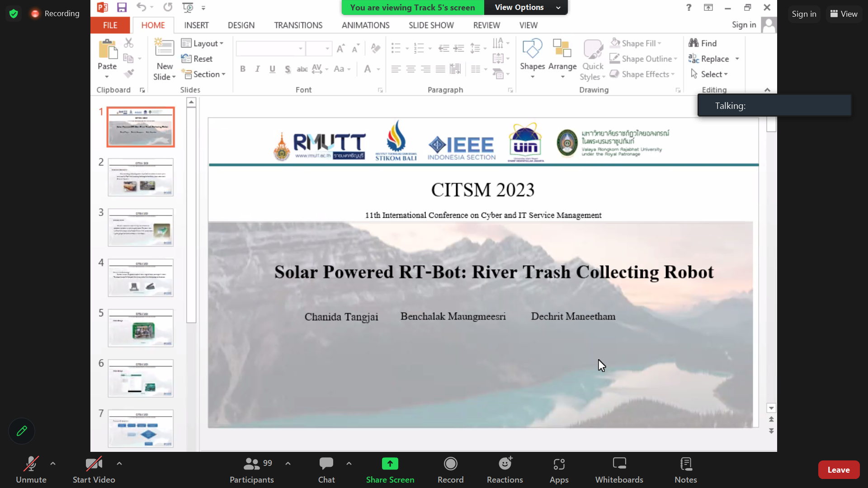This screenshot has width=868, height=488.
Task: Expand audio settings arrow beside Unmute
Action: 53,464
